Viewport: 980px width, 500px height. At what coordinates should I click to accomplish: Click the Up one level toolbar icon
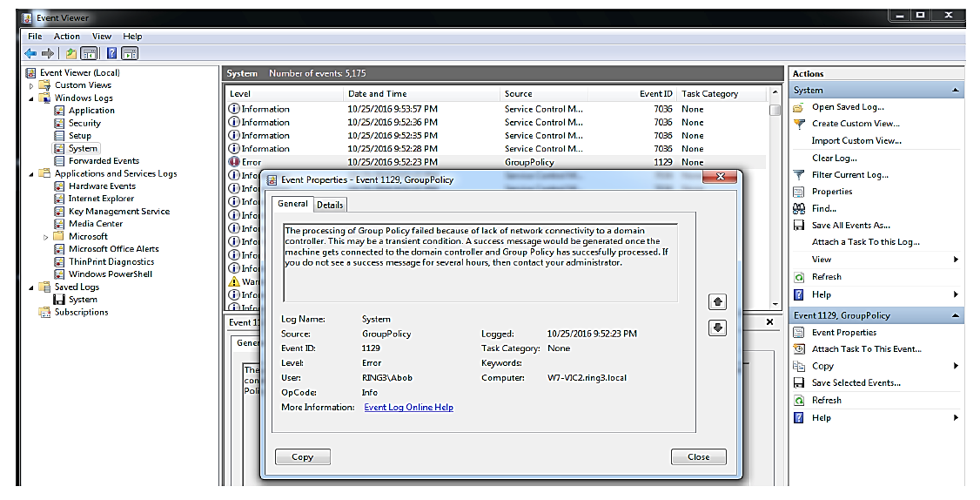click(x=71, y=54)
